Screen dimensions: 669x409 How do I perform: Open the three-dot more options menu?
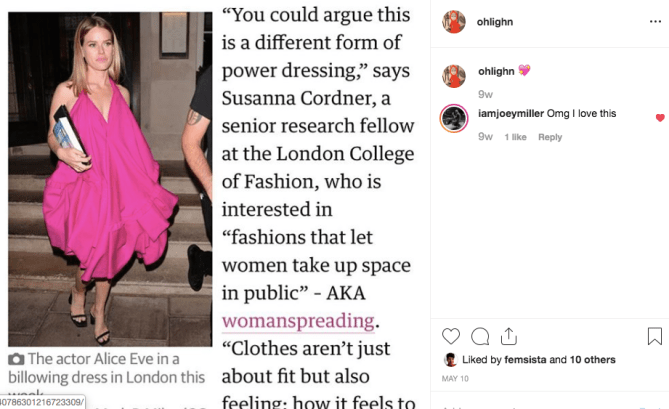tap(655, 21)
